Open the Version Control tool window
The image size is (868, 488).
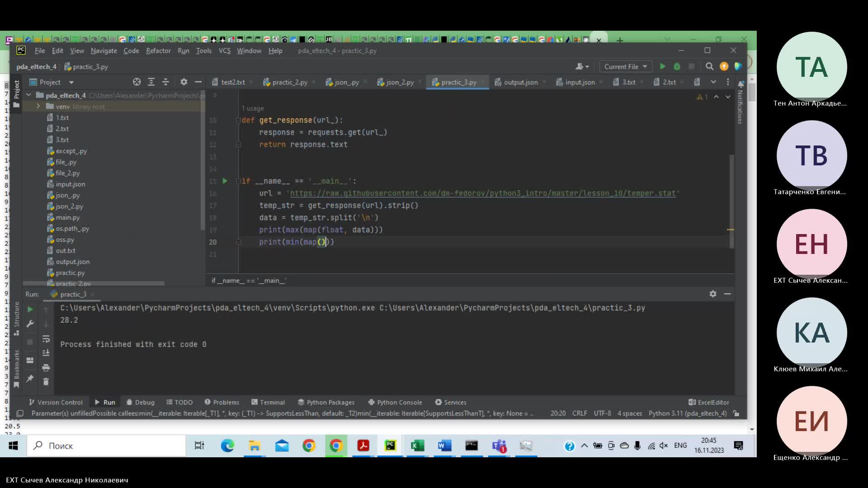coord(56,402)
